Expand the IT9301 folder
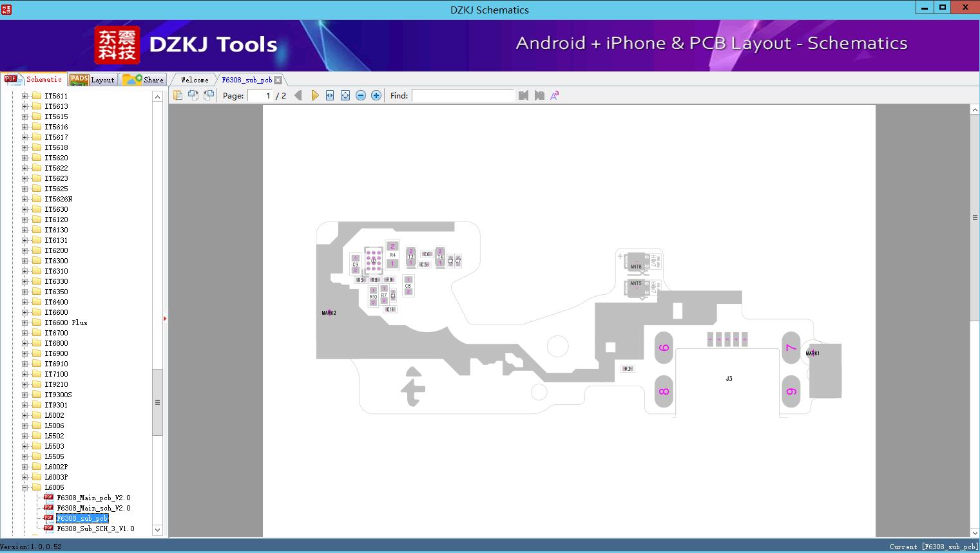The width and height of the screenshot is (980, 553). [x=24, y=405]
